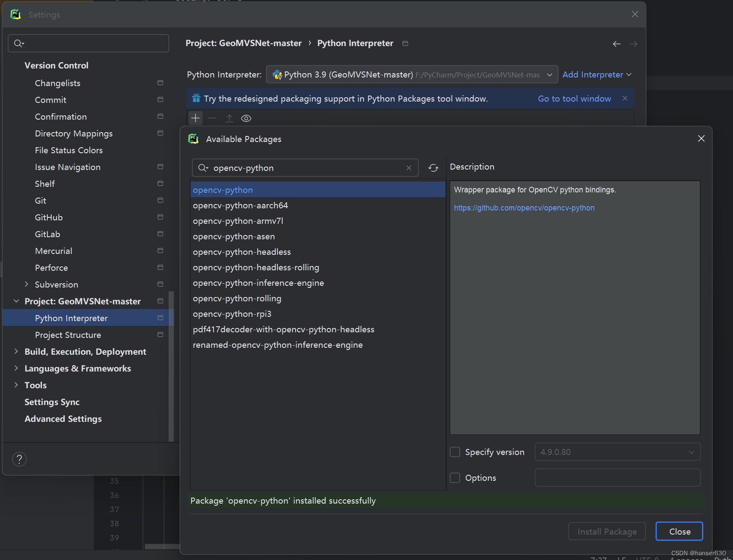Select Changelists in settings tree
Screen dimensions: 733x560
[57, 83]
